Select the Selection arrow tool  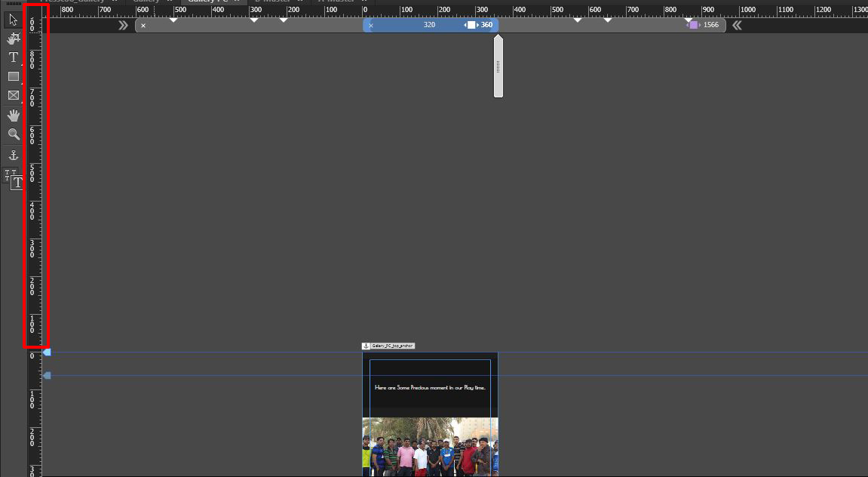click(x=14, y=20)
